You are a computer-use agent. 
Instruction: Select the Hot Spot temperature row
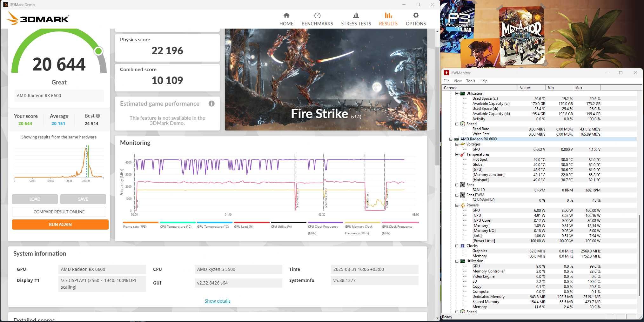click(539, 159)
